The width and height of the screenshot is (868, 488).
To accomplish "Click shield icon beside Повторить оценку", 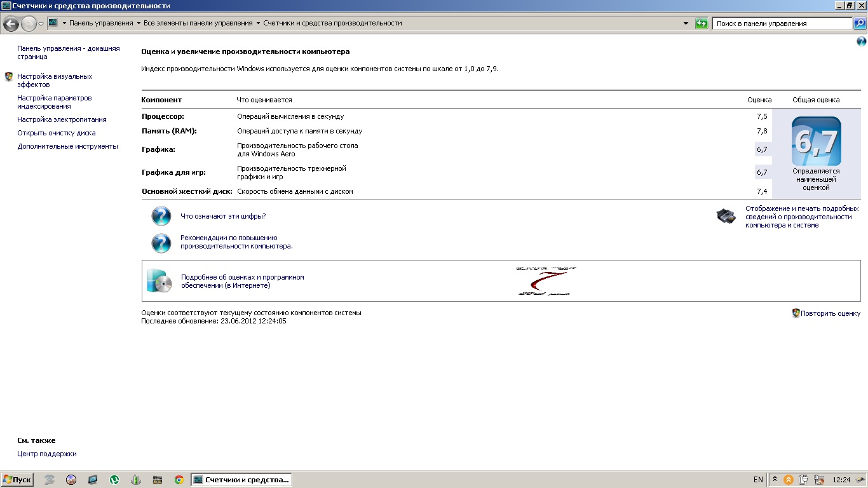I will point(796,313).
